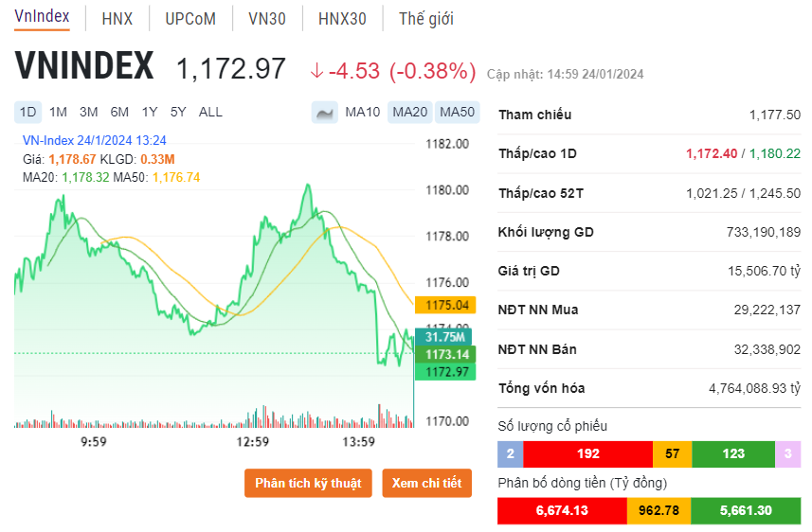The image size is (812, 532).
Task: Click the area chart type icon
Action: point(324,113)
